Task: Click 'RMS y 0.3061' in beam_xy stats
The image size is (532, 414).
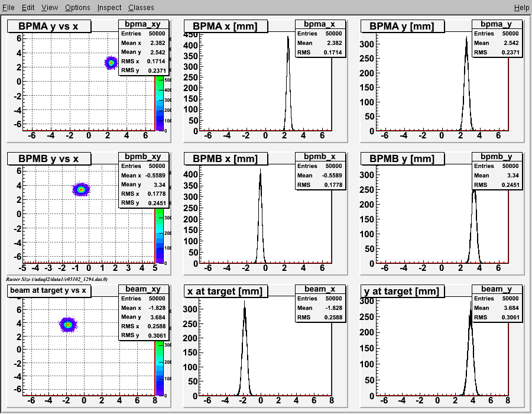Action: pos(143,335)
